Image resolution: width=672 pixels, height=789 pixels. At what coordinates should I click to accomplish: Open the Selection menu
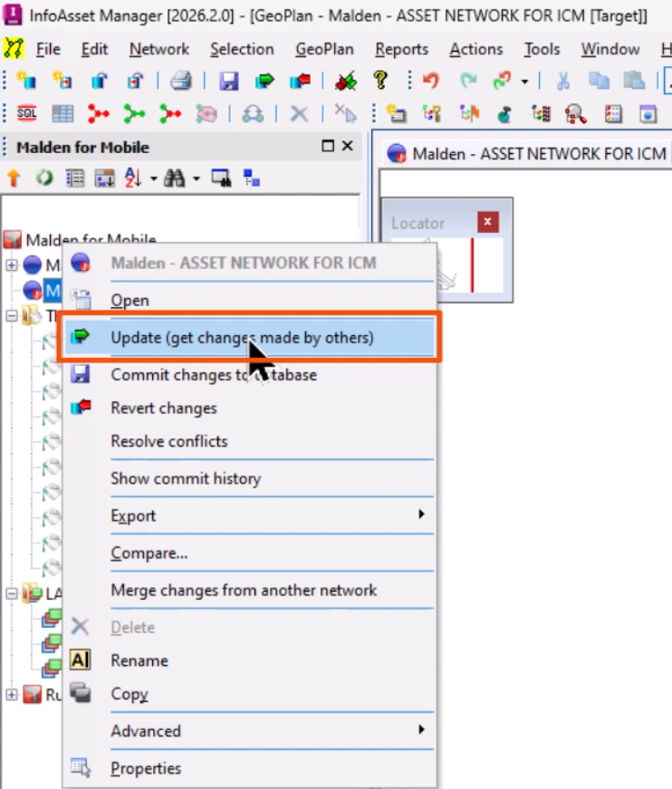pyautogui.click(x=242, y=49)
